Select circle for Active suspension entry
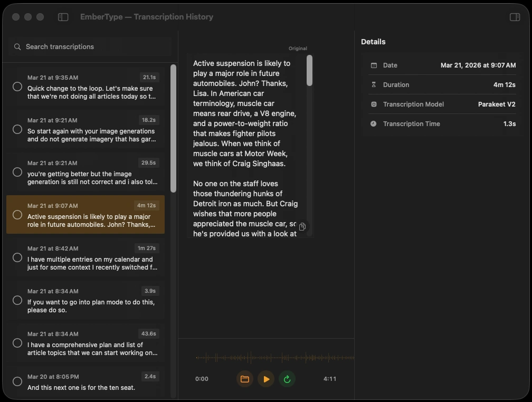Screen dimensions: 532x402 [17, 215]
